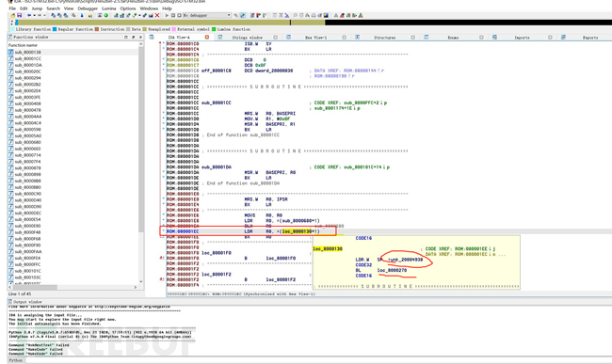
Task: Click the Python command input field
Action: pyautogui.click(x=318, y=360)
